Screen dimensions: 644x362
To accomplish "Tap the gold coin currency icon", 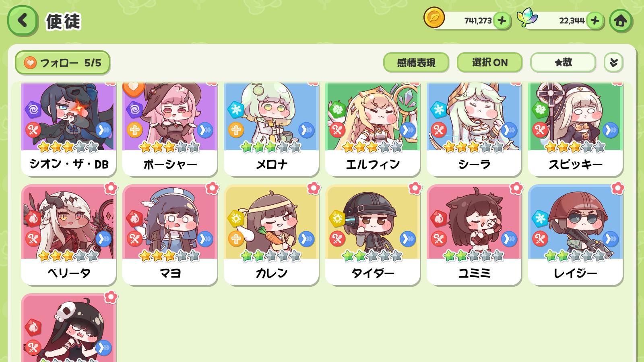I will coord(434,18).
